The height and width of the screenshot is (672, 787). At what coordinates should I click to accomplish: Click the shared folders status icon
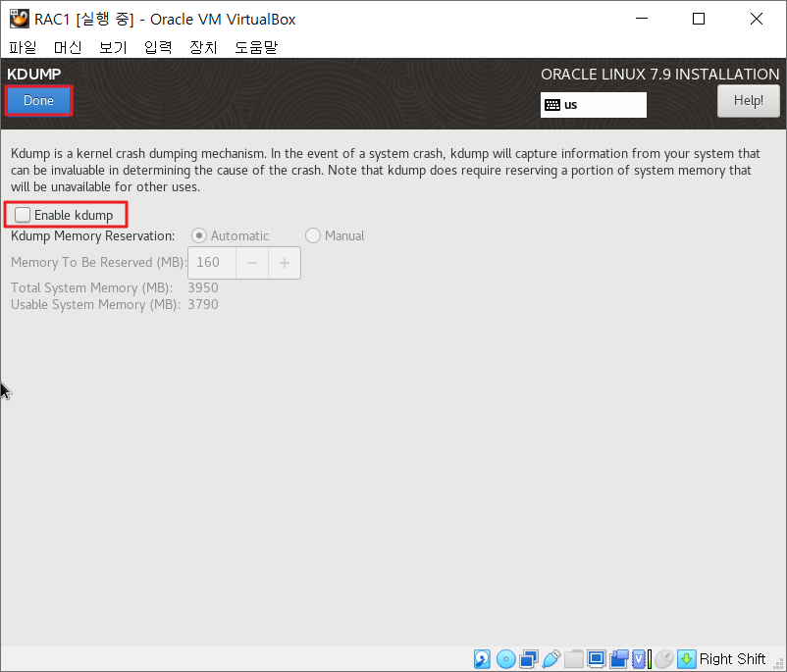pyautogui.click(x=574, y=658)
